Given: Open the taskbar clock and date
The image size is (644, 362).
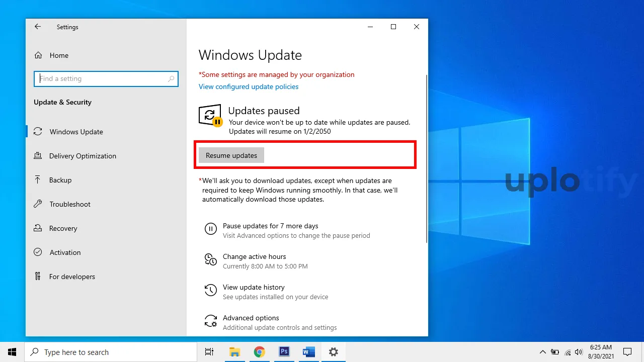Looking at the screenshot, I should 600,352.
